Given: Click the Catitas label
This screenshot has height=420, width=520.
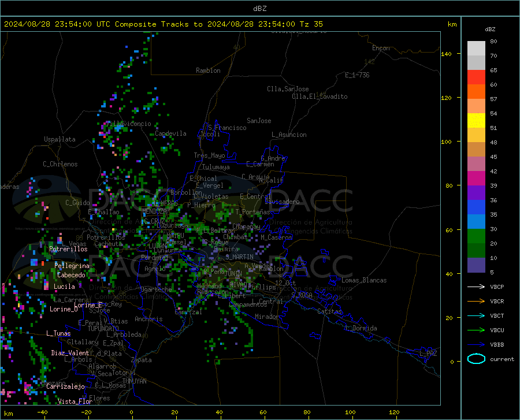Looking at the screenshot, I should 330,311.
